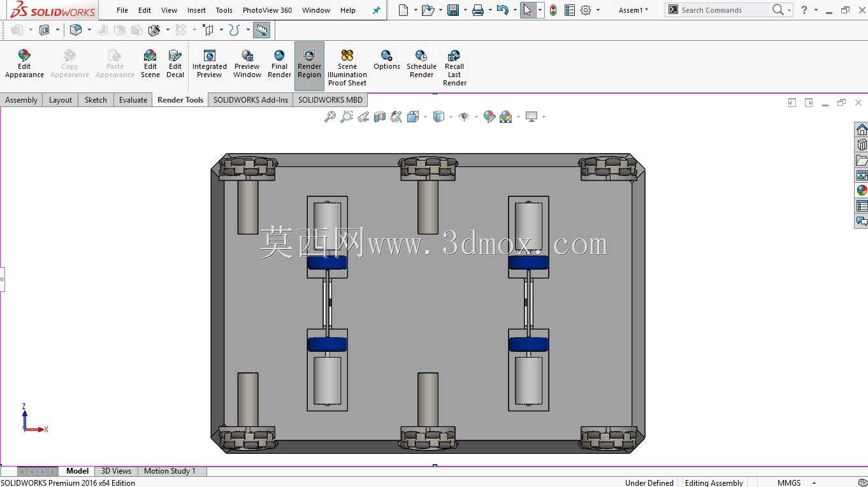868x487 pixels.
Task: Click the Dynamic Annotation Views icon
Action: pos(396,117)
